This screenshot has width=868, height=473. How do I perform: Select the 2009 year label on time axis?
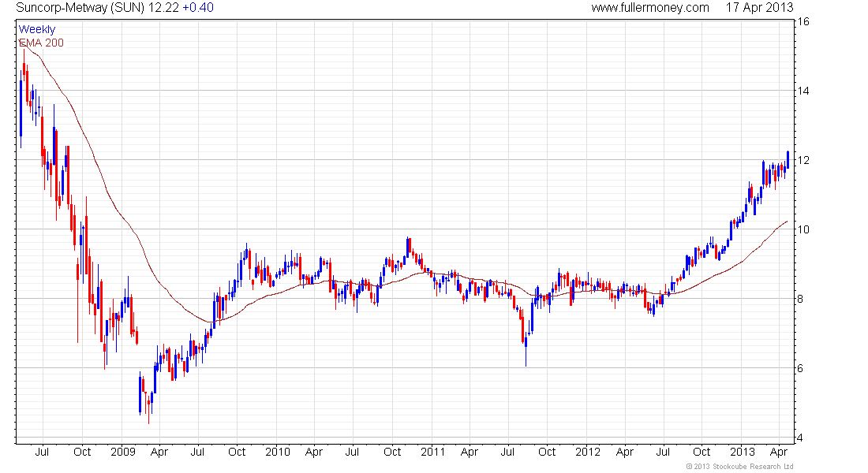[x=123, y=452]
